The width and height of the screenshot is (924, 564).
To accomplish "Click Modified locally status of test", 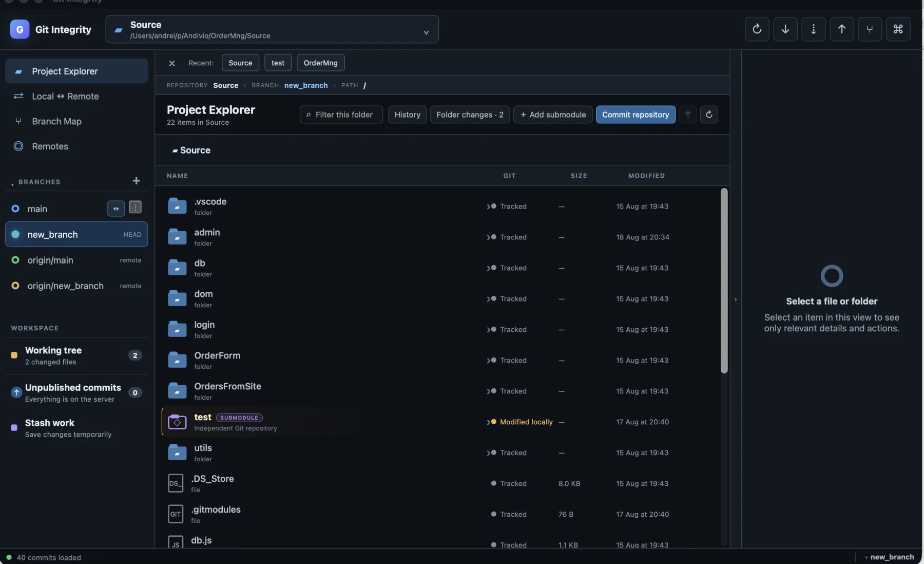I will click(x=526, y=422).
